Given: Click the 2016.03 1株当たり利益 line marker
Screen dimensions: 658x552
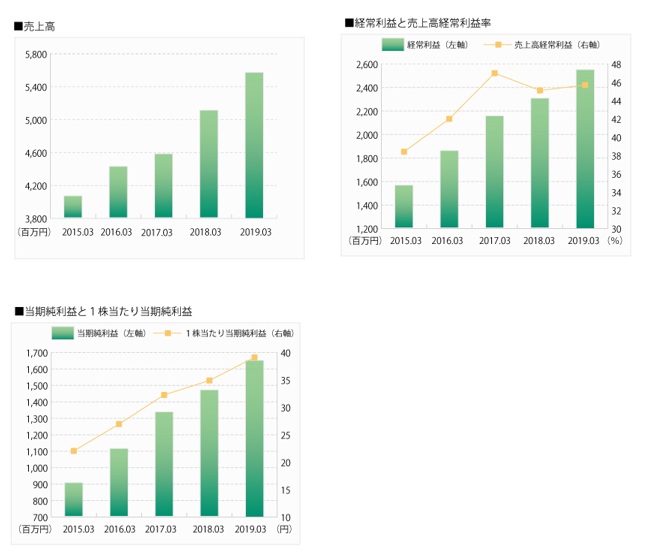Looking at the screenshot, I should pos(119,424).
